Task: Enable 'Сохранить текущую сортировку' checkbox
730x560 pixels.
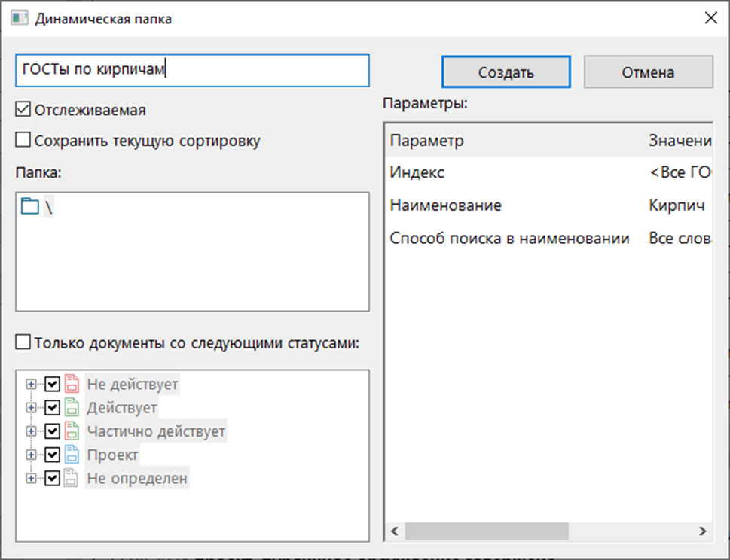Action: 23,139
